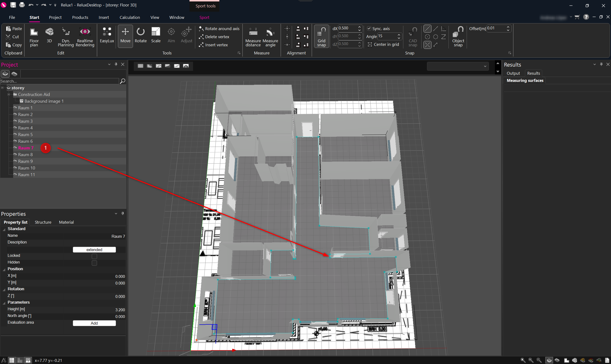Open Tools group dialog launcher

pyautogui.click(x=239, y=53)
